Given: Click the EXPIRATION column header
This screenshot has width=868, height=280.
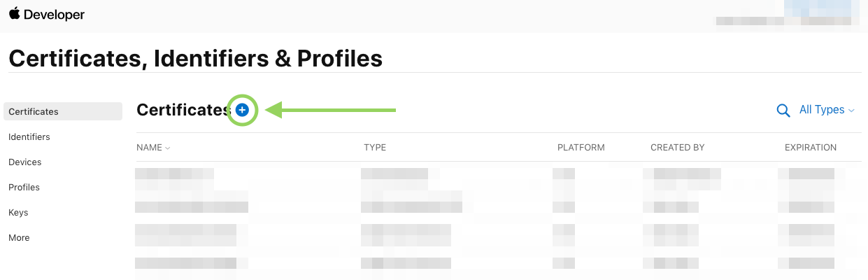Looking at the screenshot, I should [810, 148].
